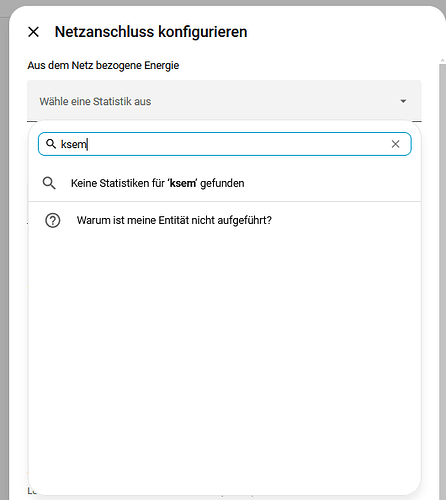Focus the statistics search input field
This screenshot has width=446, height=500.
tap(225, 144)
